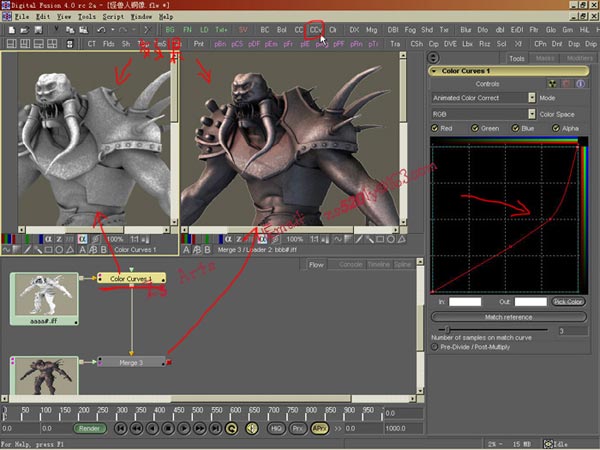The width and height of the screenshot is (600, 450).
Task: Toggle audio mute speaker button
Action: click(252, 429)
